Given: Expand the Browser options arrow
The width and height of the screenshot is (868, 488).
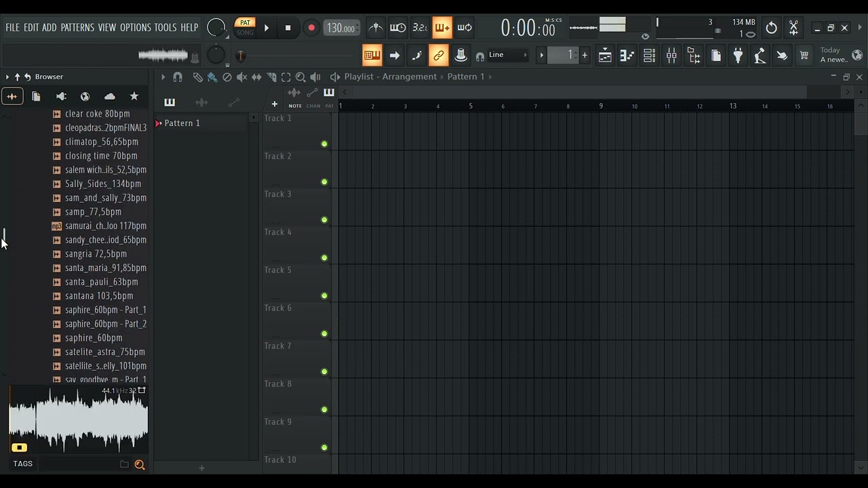Looking at the screenshot, I should [x=7, y=77].
